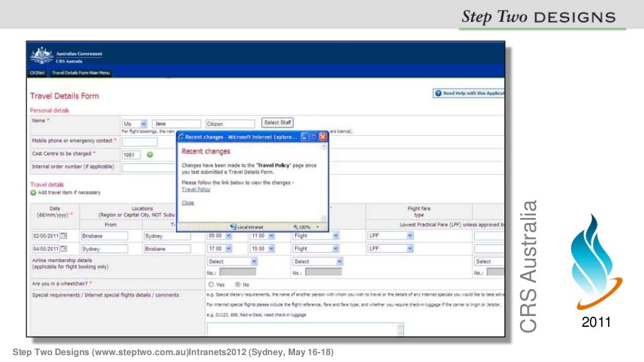Image resolution: width=644 pixels, height=362 pixels.
Task: Click the Select Staff button
Action: coord(277,123)
